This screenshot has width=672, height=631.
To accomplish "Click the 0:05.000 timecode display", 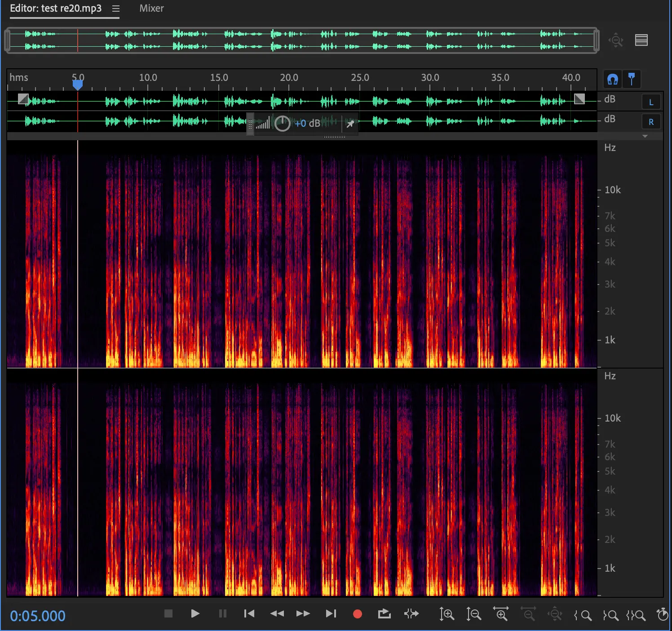I will [38, 616].
